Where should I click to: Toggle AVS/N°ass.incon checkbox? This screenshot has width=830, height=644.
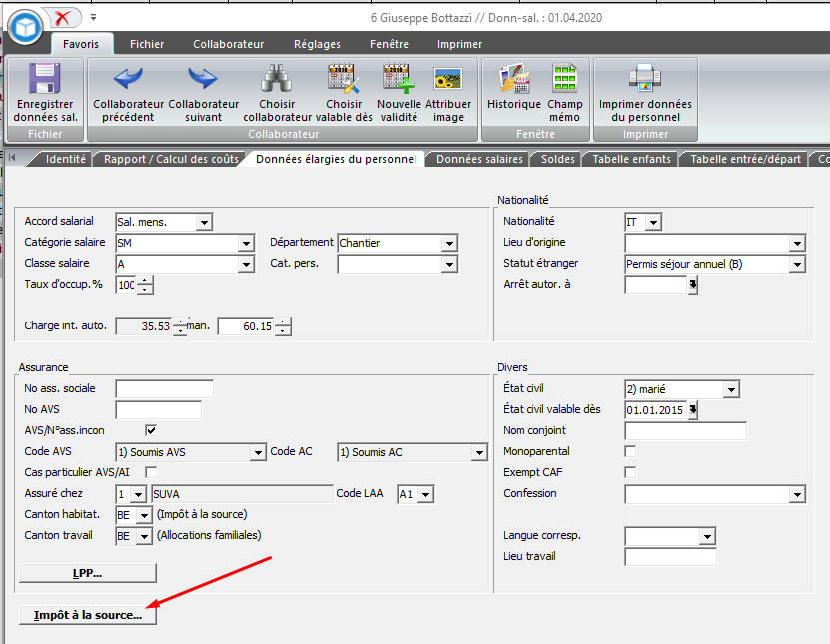pyautogui.click(x=151, y=430)
